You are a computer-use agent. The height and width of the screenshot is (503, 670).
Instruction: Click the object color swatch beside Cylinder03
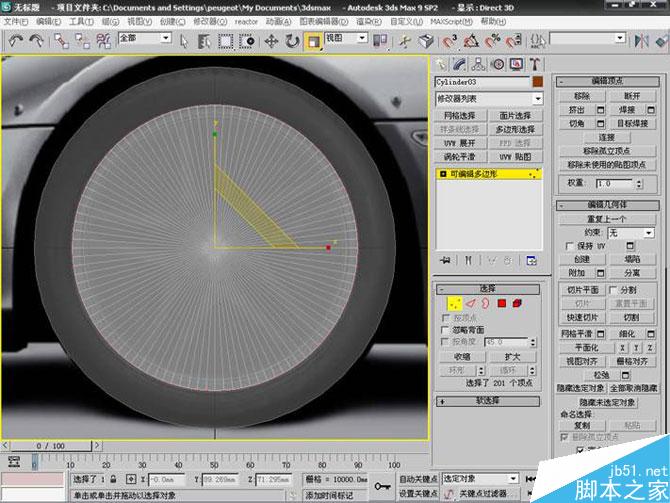537,81
